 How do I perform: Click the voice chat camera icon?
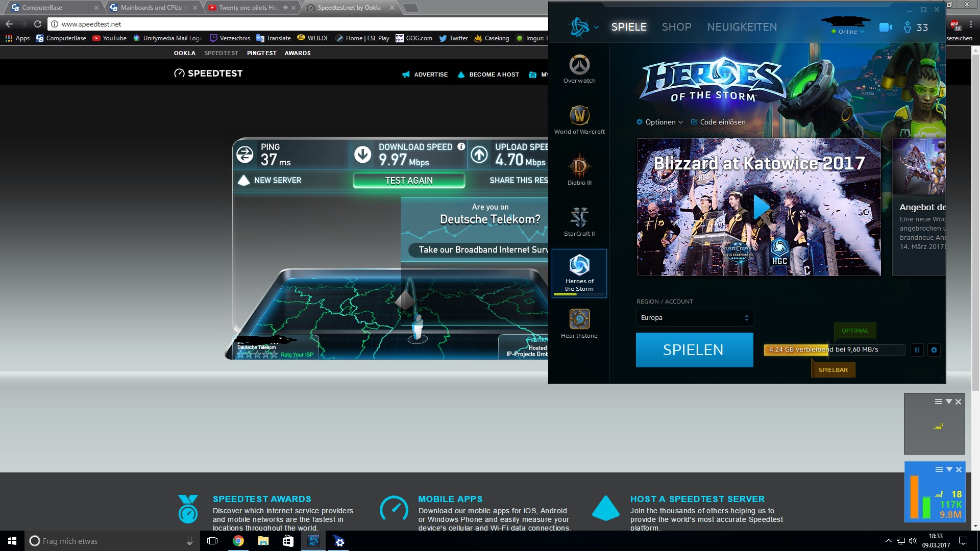886,28
